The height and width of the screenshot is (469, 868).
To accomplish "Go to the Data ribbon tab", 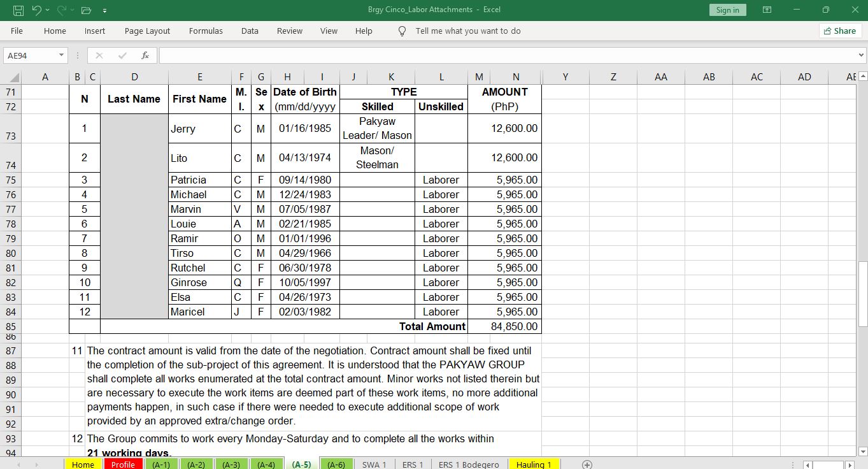I will [x=250, y=31].
